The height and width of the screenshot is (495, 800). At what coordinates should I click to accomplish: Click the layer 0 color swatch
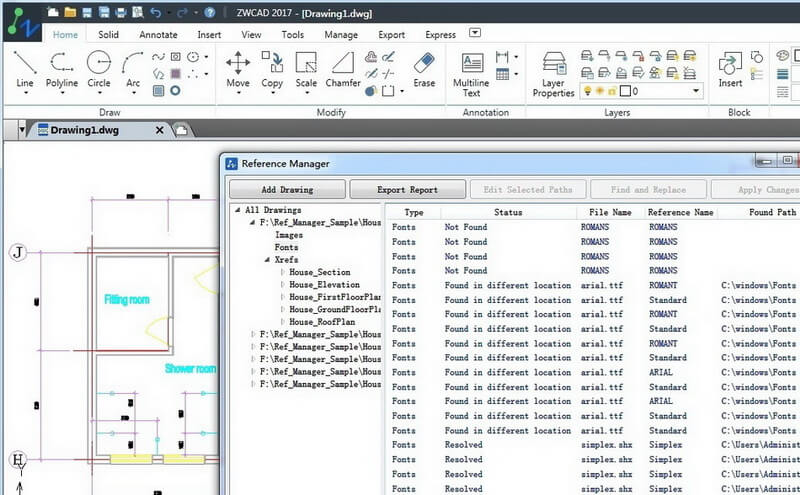(x=625, y=91)
